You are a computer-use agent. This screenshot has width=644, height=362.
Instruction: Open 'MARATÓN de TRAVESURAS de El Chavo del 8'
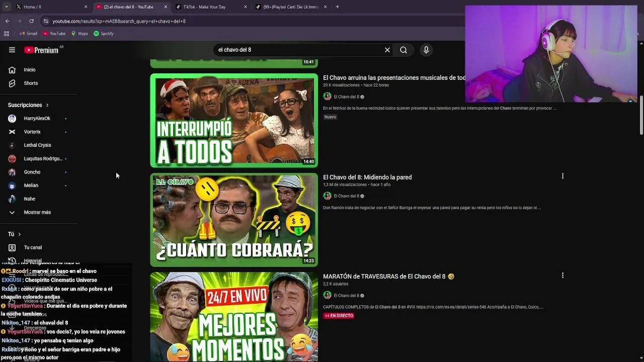[x=388, y=277]
